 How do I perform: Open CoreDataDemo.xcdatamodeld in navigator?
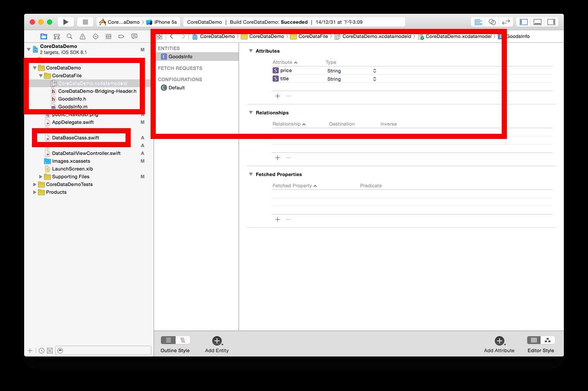tap(92, 83)
